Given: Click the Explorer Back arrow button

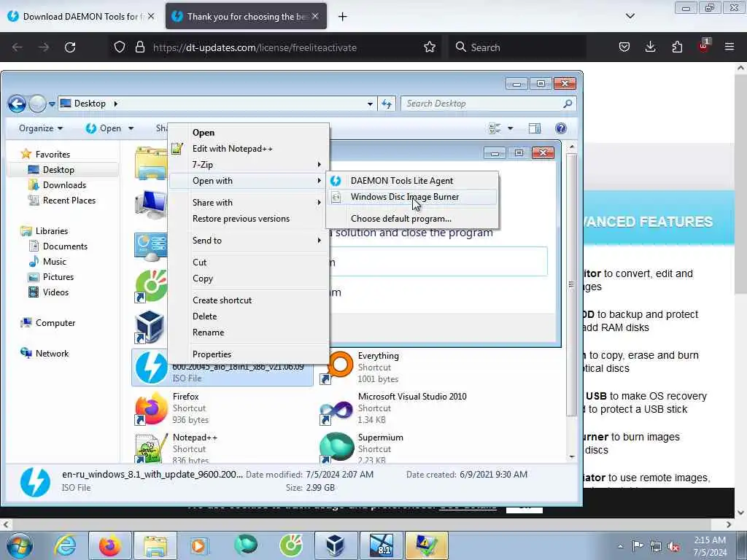Looking at the screenshot, I should pyautogui.click(x=18, y=104).
